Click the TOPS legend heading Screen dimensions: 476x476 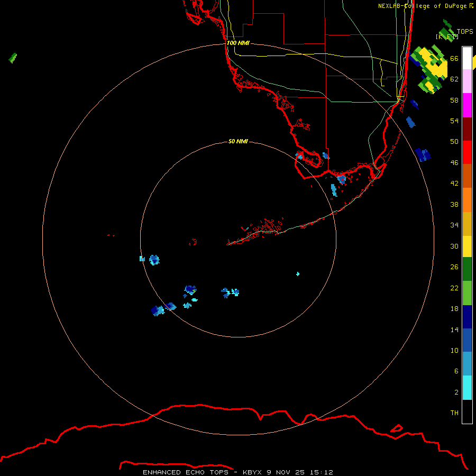click(x=465, y=32)
